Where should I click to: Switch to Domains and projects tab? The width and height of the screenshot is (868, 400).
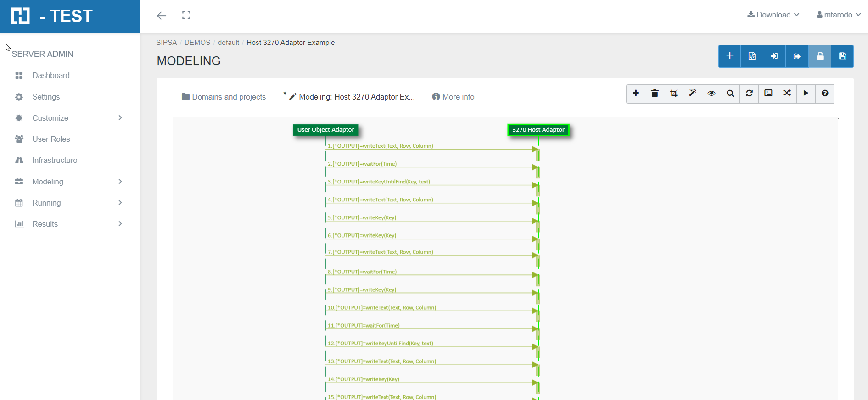pos(224,97)
